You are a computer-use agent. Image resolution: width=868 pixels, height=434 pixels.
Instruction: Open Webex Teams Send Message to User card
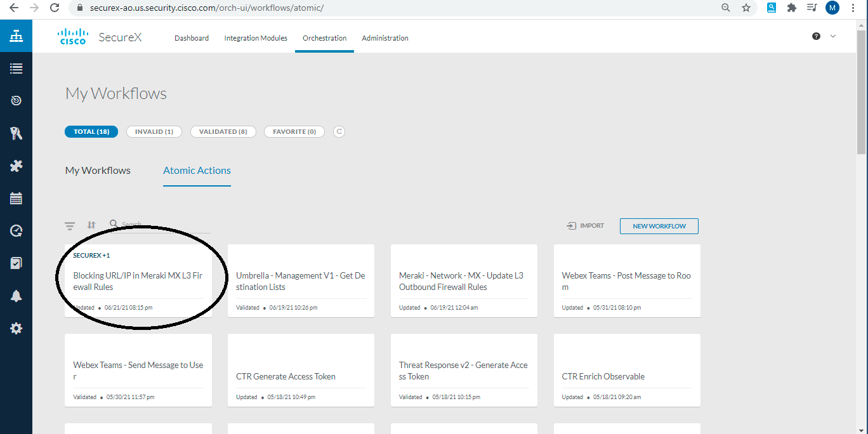click(138, 371)
